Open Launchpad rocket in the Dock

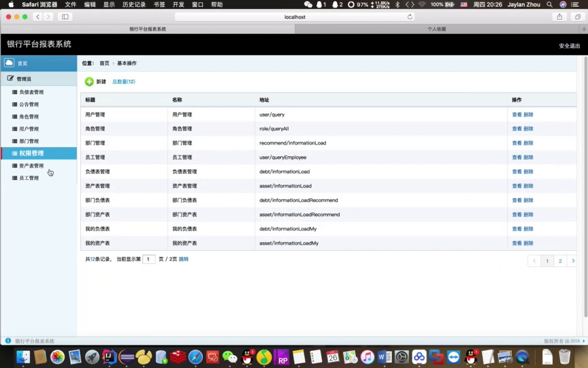pyautogui.click(x=92, y=356)
